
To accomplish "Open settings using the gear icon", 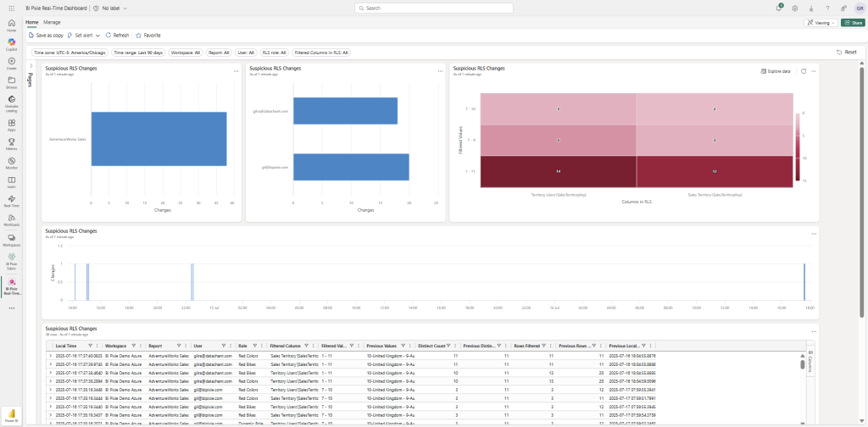I will (x=794, y=8).
